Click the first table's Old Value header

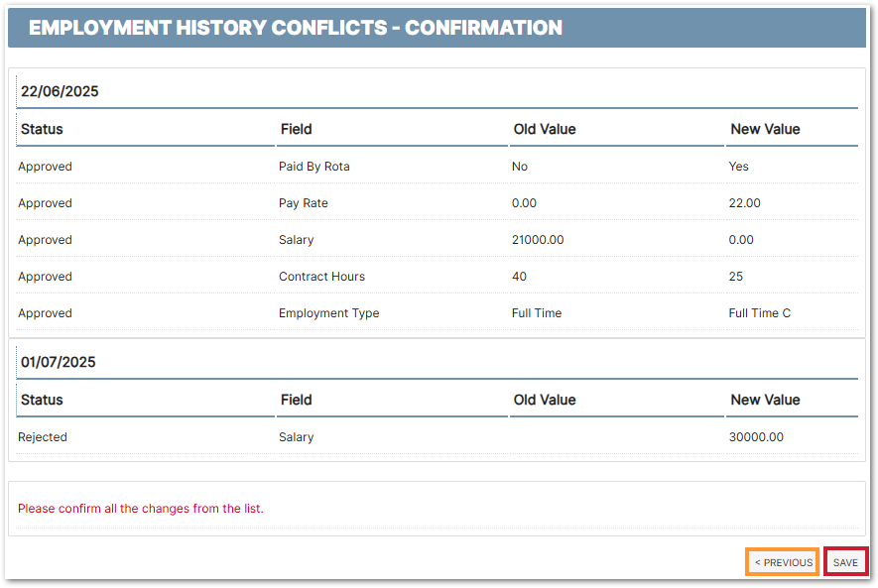pos(545,129)
